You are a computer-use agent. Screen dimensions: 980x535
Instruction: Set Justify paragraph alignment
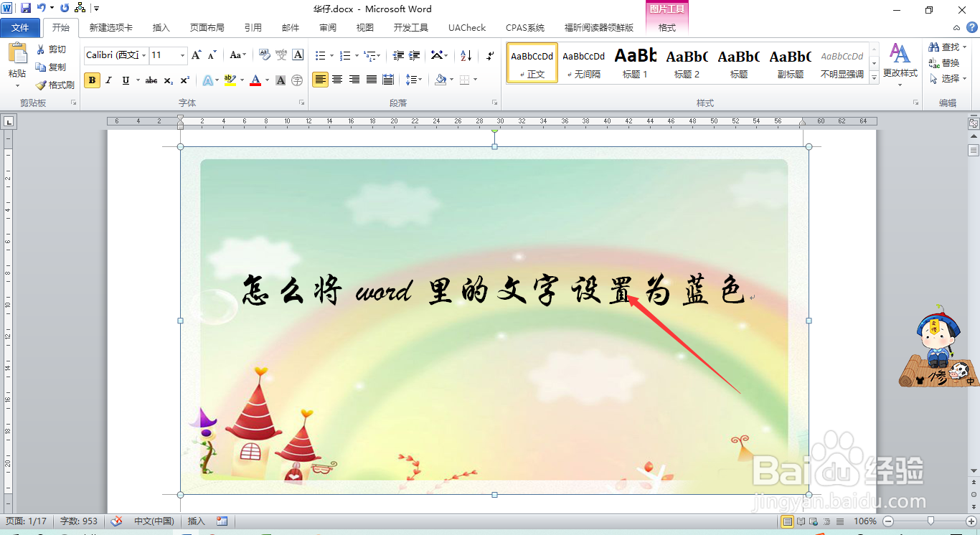coord(372,80)
